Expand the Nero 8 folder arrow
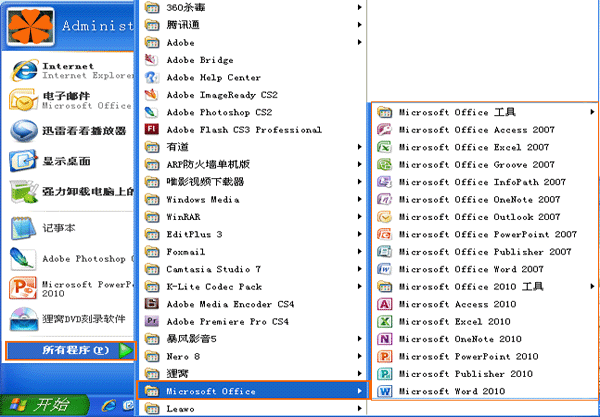The image size is (600, 417). point(360,356)
